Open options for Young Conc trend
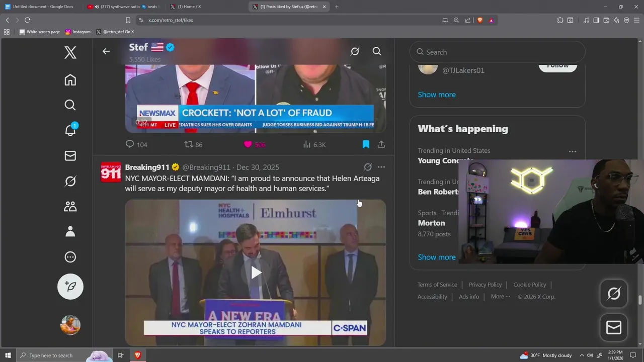Image resolution: width=644 pixels, height=362 pixels. pos(573,151)
